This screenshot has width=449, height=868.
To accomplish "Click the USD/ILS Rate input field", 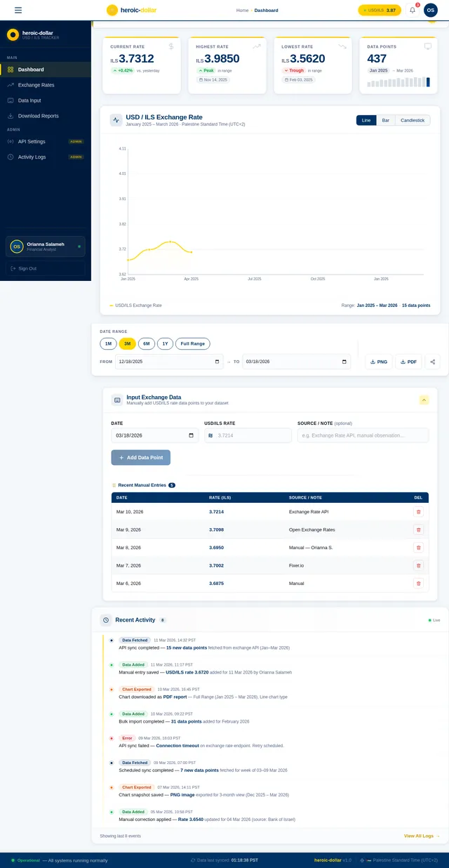I will coord(248,435).
